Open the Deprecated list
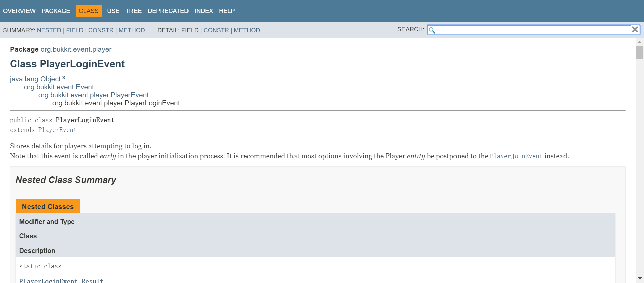644x283 pixels. (168, 11)
